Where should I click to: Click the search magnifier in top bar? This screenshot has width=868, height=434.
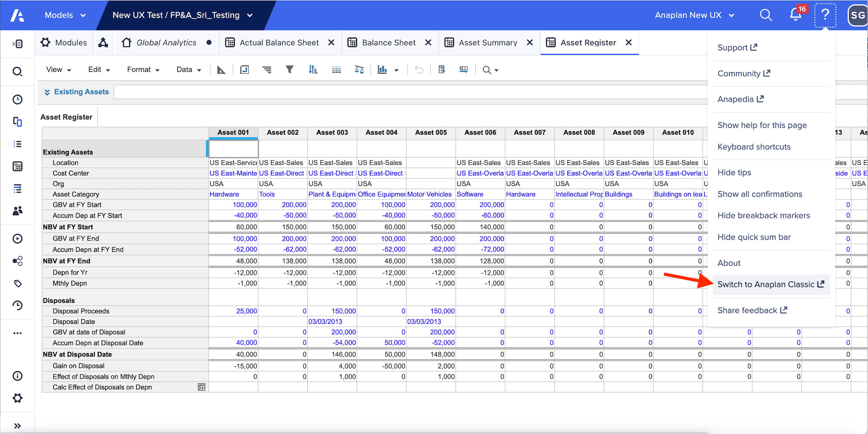point(766,15)
